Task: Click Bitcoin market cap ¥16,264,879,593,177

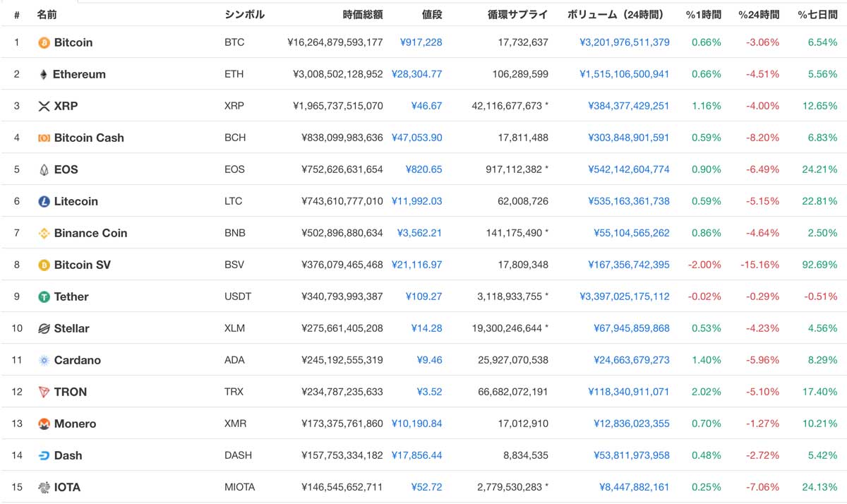Action: 335,42
